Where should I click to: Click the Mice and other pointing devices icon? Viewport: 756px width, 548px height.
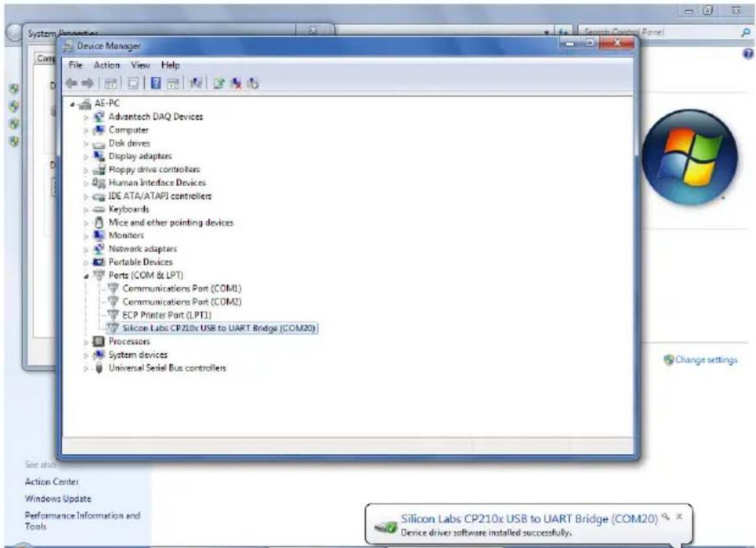click(99, 222)
